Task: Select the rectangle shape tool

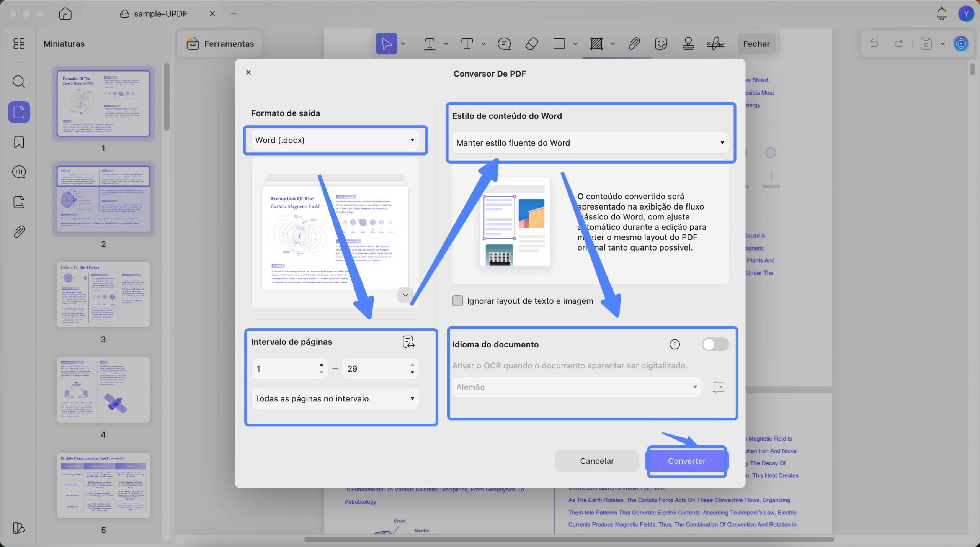Action: tap(559, 44)
